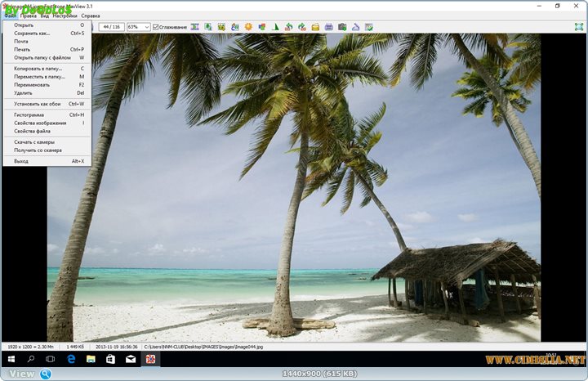The image size is (588, 381).
Task: Open Task View on taskbar
Action: (51, 359)
